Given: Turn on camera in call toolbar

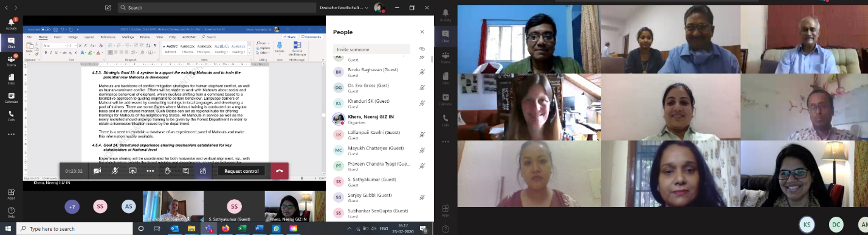Looking at the screenshot, I should (97, 171).
